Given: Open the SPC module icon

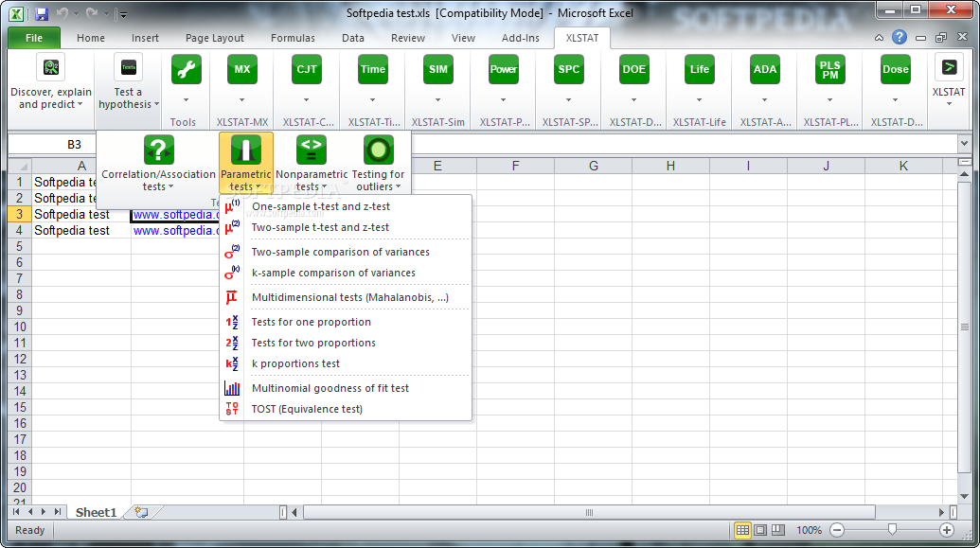Looking at the screenshot, I should (x=569, y=69).
